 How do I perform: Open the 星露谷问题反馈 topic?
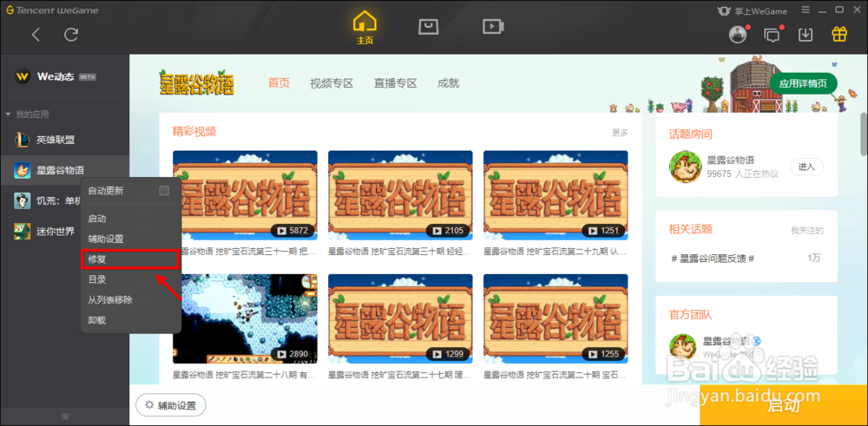click(713, 258)
